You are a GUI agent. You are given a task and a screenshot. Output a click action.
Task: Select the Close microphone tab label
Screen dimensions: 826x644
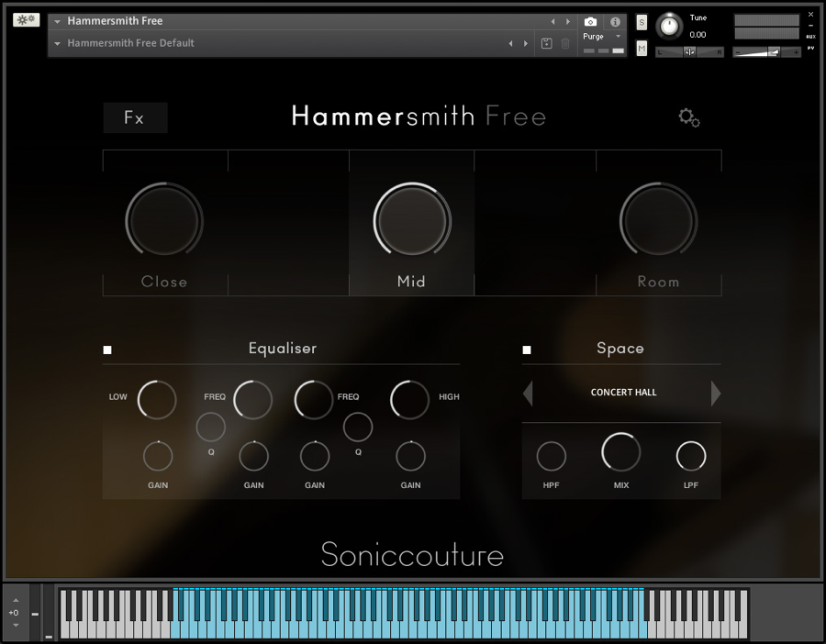point(164,282)
